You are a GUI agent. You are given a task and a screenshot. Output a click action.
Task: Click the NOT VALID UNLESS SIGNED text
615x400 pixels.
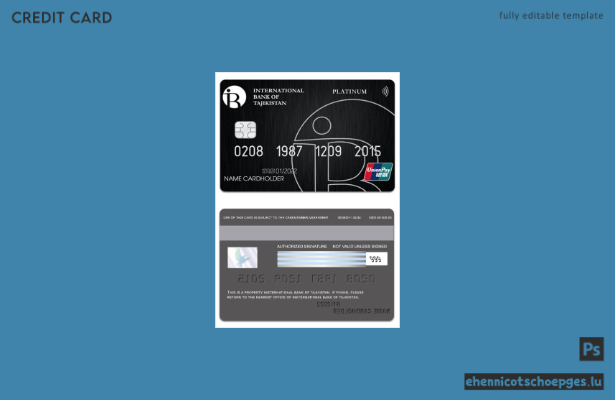(360, 246)
